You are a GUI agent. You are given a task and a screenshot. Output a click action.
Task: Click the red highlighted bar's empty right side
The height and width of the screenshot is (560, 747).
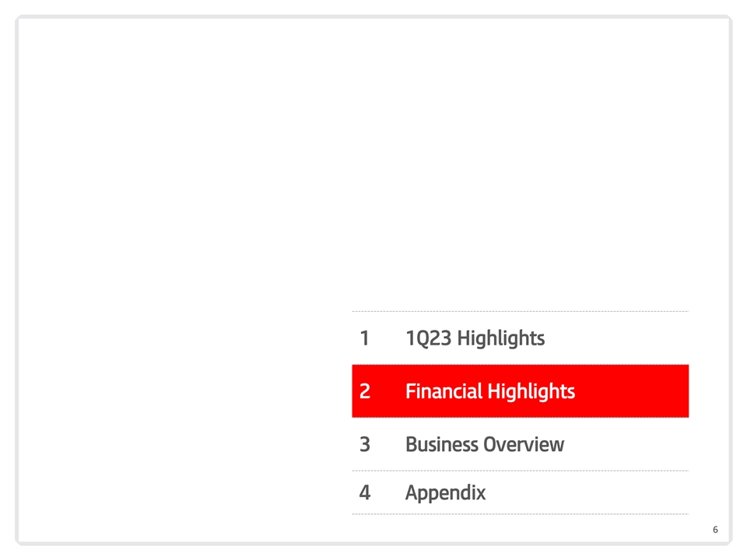pos(631,391)
